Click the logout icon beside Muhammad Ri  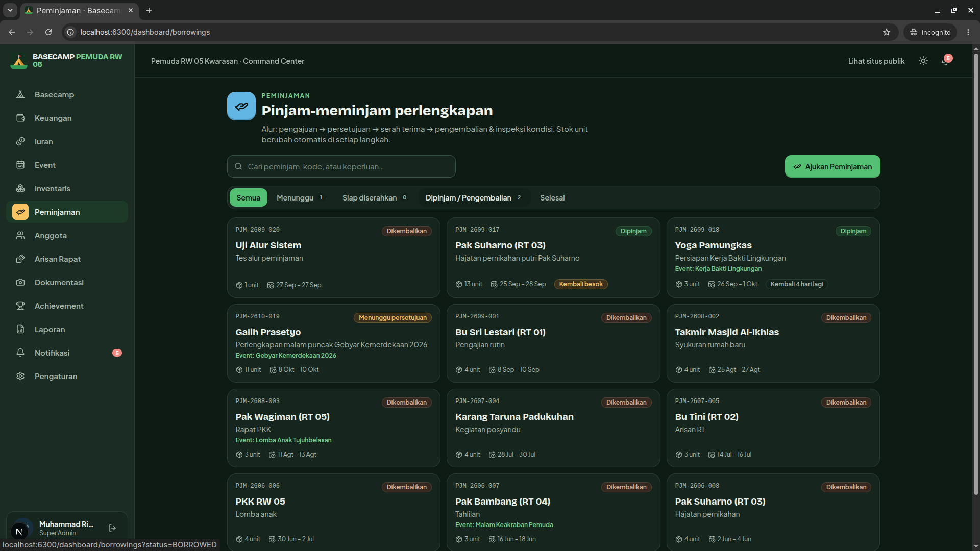[x=112, y=528]
